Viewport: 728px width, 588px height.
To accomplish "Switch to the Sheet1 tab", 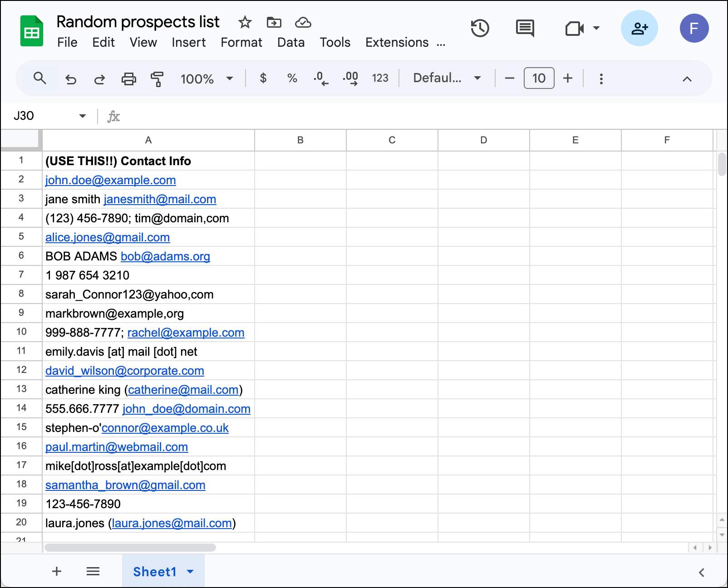I will [x=154, y=572].
